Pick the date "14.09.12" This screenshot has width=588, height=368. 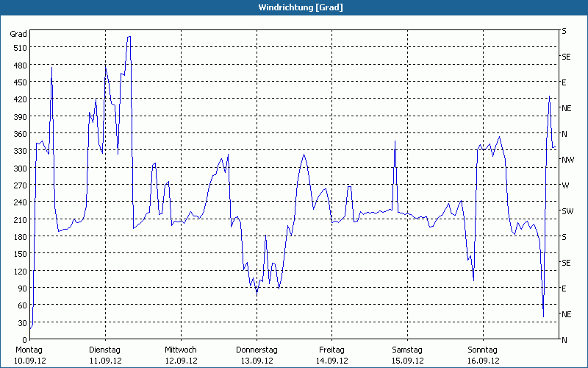(332, 361)
